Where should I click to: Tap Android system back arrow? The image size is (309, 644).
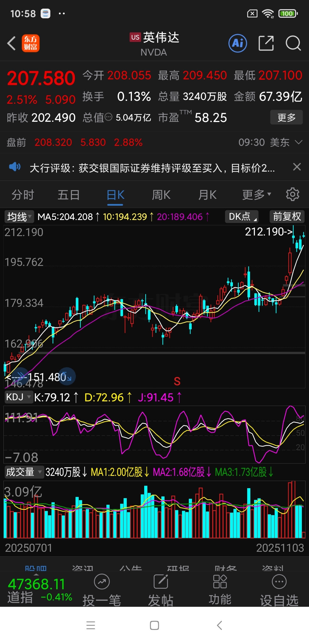click(x=219, y=625)
